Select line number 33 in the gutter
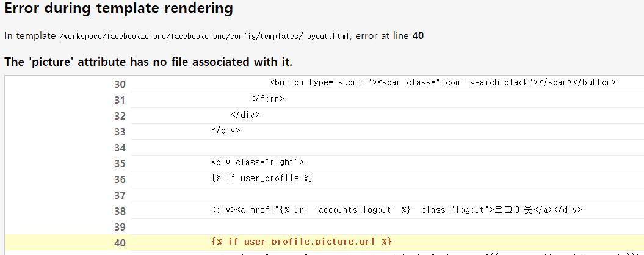 (120, 131)
